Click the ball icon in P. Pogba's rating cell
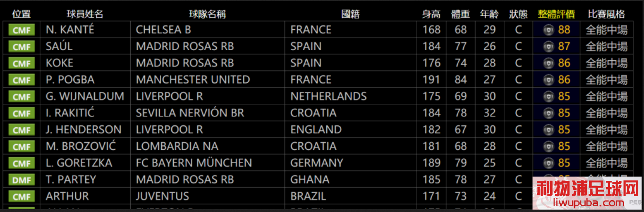This screenshot has width=644, height=212. coord(548,80)
